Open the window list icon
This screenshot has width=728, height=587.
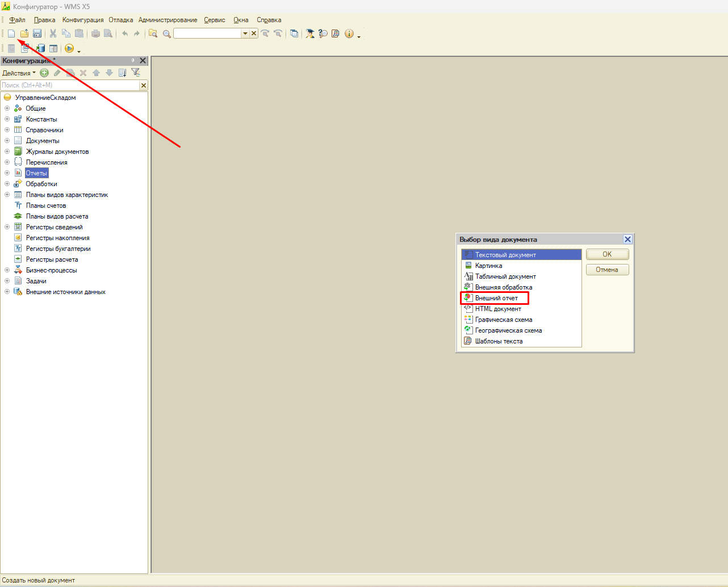point(294,33)
